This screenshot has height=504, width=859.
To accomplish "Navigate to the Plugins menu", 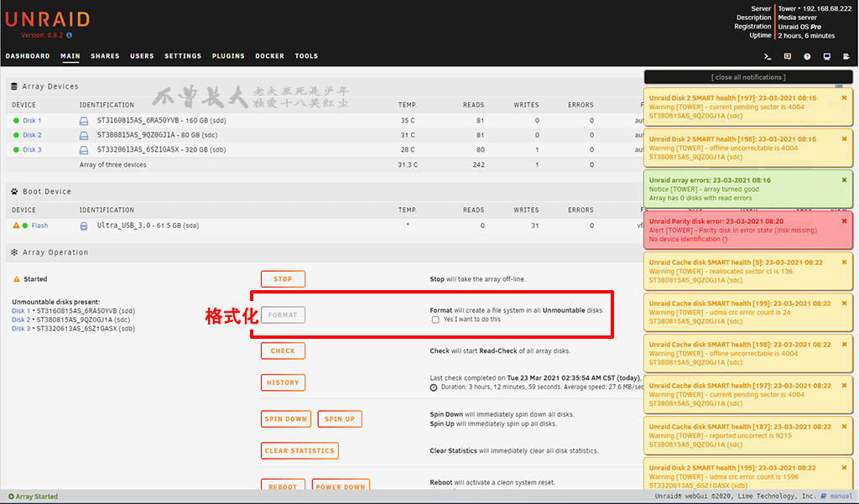I will coord(228,56).
